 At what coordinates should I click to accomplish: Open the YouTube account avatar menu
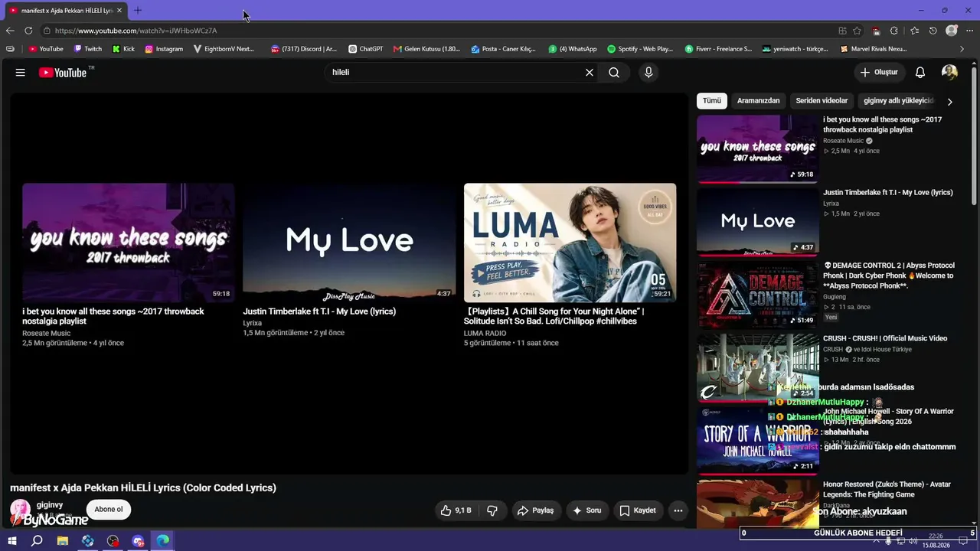949,73
